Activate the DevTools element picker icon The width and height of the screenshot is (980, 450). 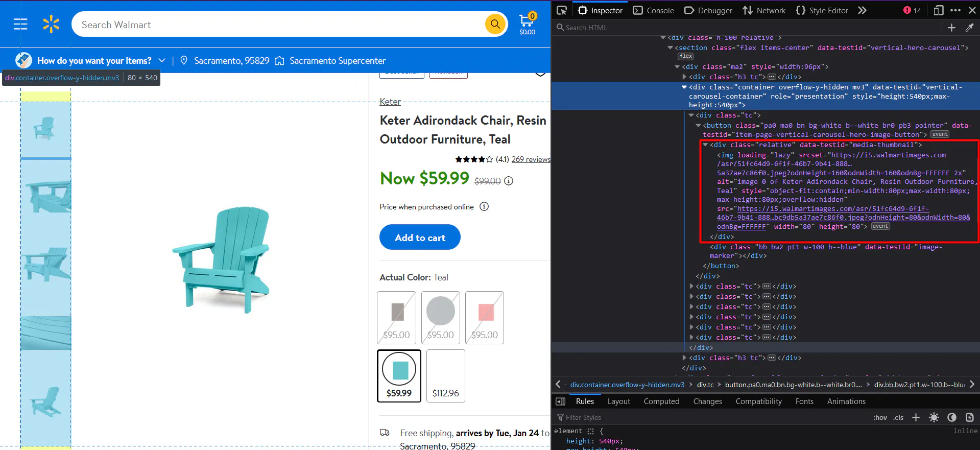tap(562, 10)
